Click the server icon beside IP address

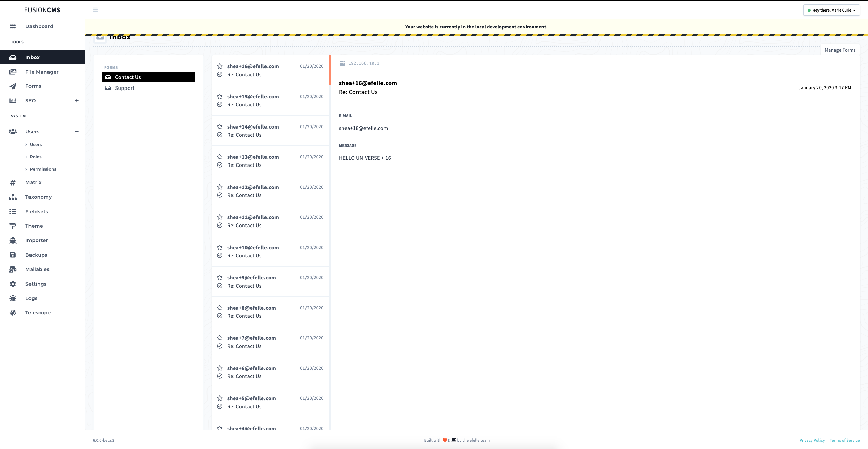tap(342, 63)
